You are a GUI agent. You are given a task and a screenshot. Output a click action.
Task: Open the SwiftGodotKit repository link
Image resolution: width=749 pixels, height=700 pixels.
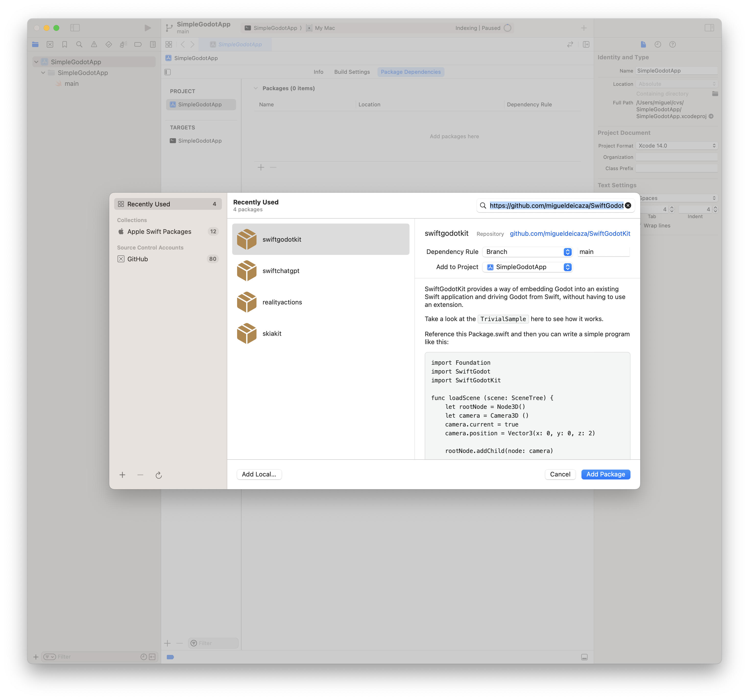[570, 233]
